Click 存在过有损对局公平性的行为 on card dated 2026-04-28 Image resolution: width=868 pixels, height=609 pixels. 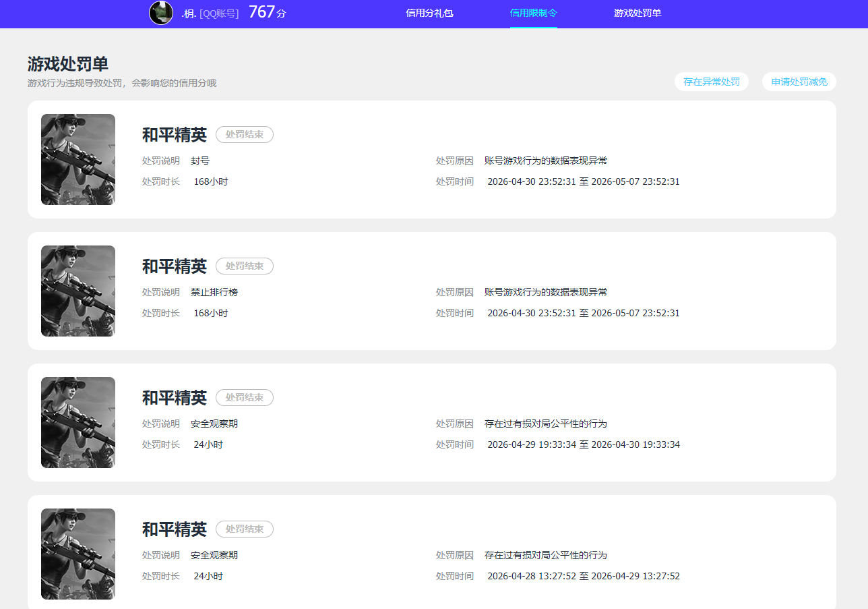click(546, 555)
